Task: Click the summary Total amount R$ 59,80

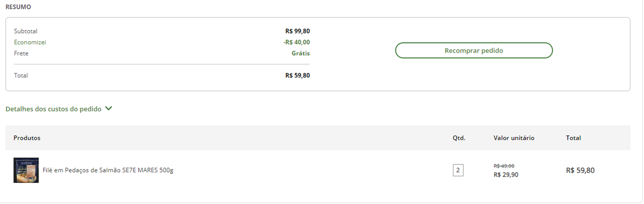Action: (x=297, y=75)
